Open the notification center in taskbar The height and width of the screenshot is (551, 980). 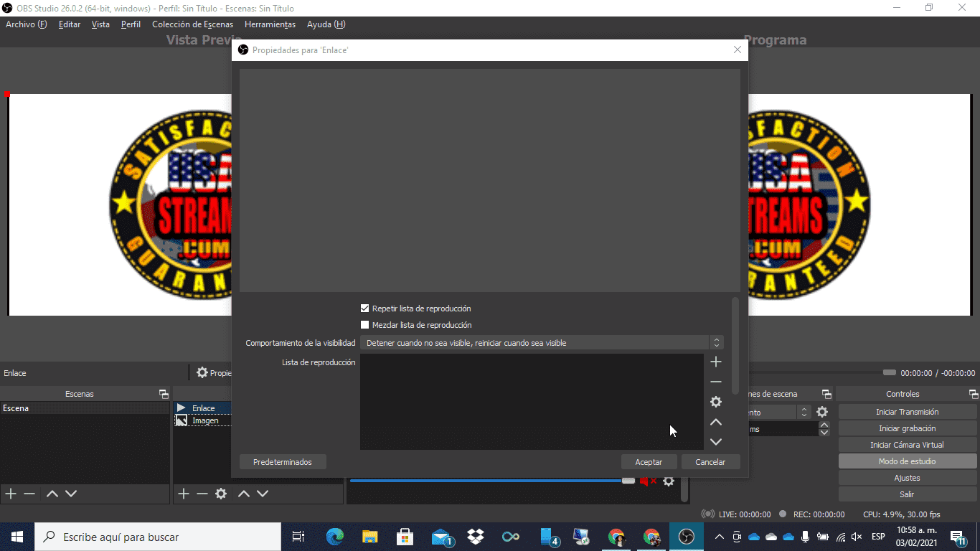(x=958, y=537)
